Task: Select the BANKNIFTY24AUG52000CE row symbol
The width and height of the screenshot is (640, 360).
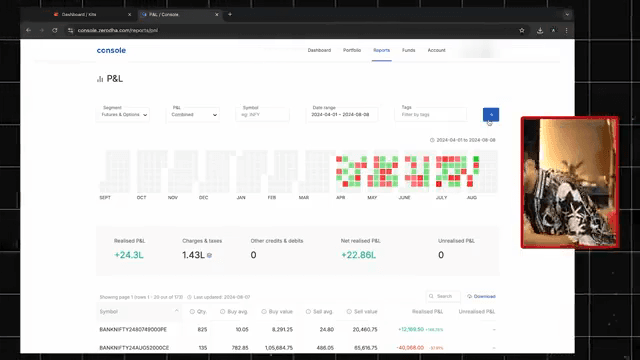Action: 134,348
